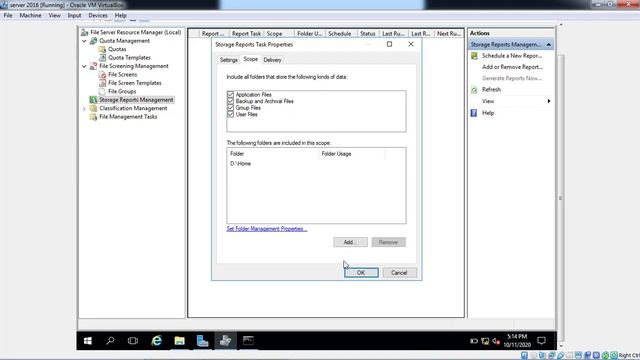Viewport: 640px width, 360px height.
Task: Select File Groups in the tree
Action: click(x=122, y=91)
